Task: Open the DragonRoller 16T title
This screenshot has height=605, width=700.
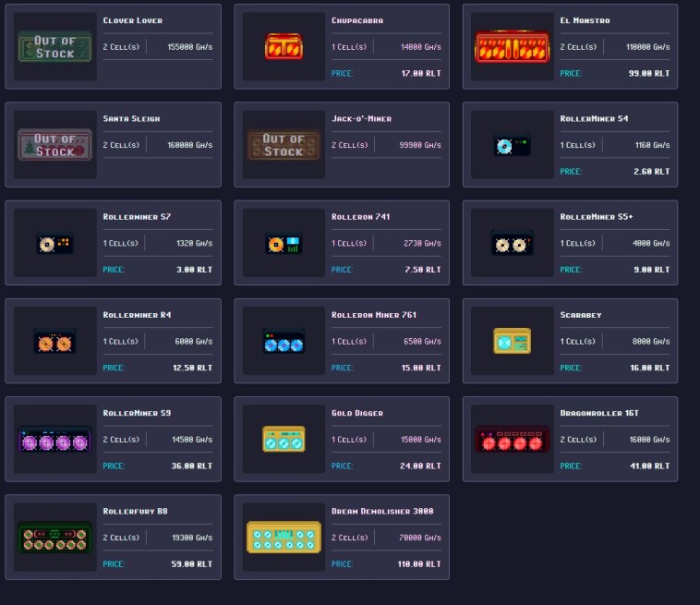Action: 599,414
